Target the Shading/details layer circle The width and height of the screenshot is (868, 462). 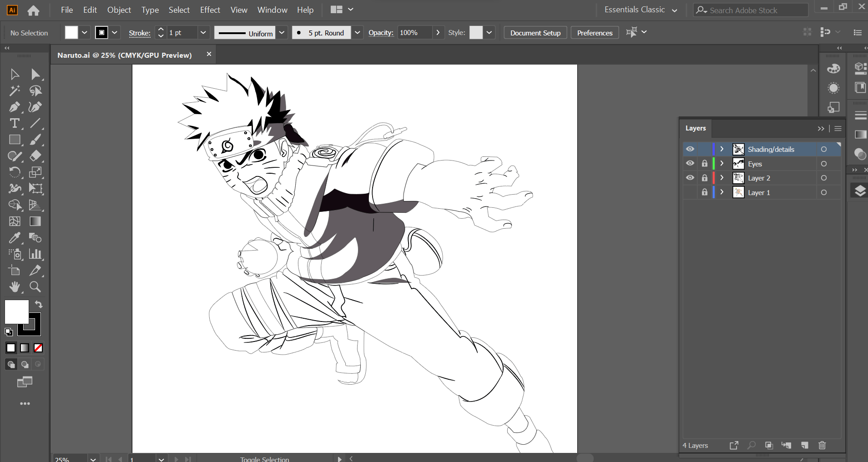[824, 149]
